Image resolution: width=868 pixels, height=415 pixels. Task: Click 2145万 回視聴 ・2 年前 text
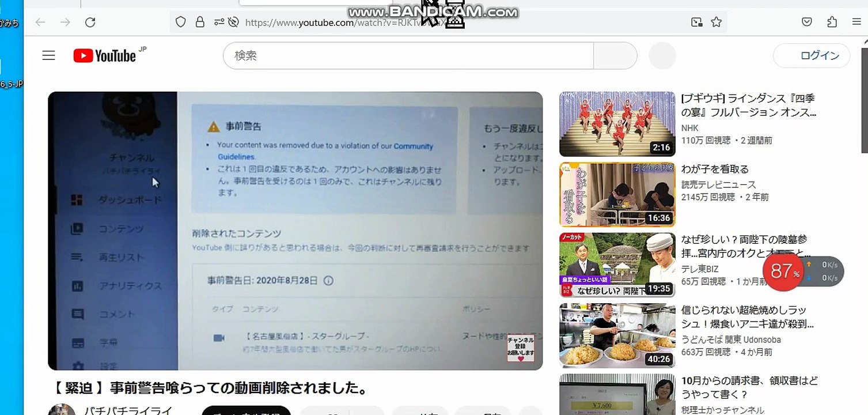pyautogui.click(x=725, y=197)
